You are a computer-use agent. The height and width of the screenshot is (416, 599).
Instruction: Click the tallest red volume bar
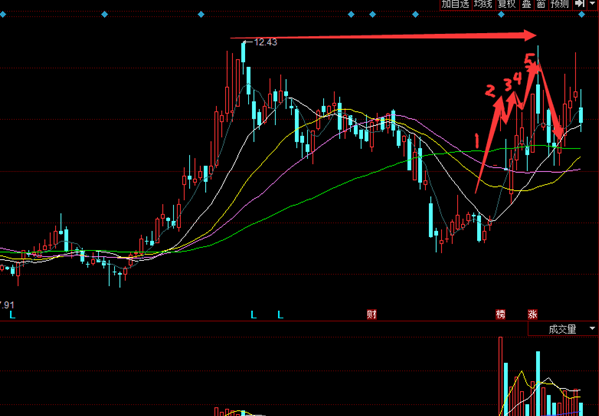(x=500, y=376)
